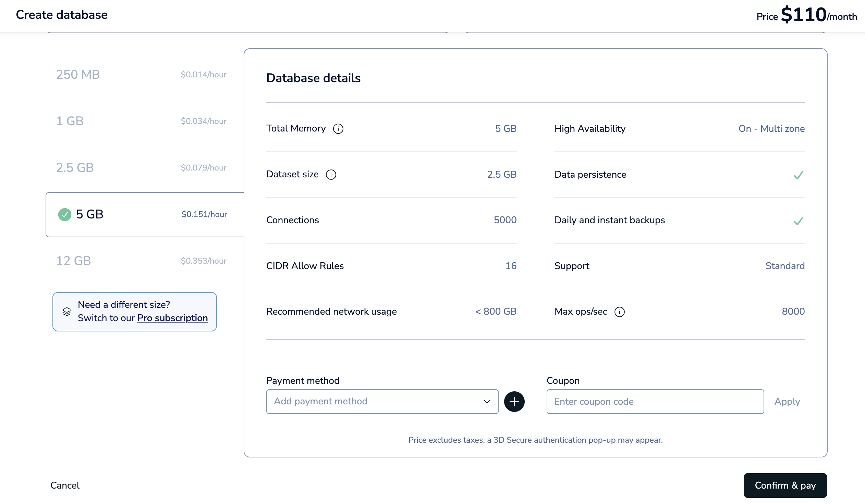Image resolution: width=865 pixels, height=504 pixels.
Task: Click the Payment method label
Action: point(303,381)
